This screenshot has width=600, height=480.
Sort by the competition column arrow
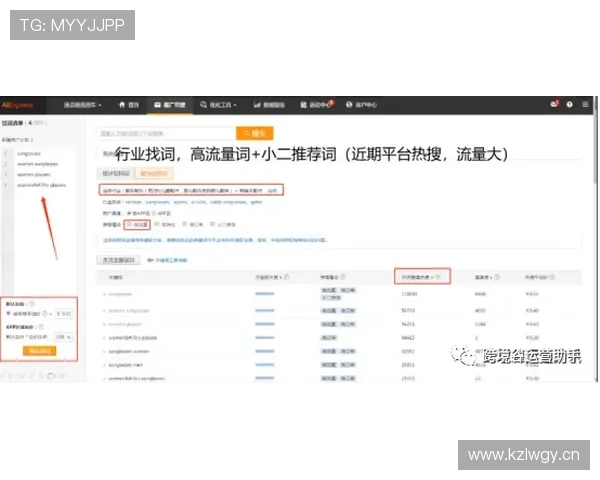pos(491,277)
